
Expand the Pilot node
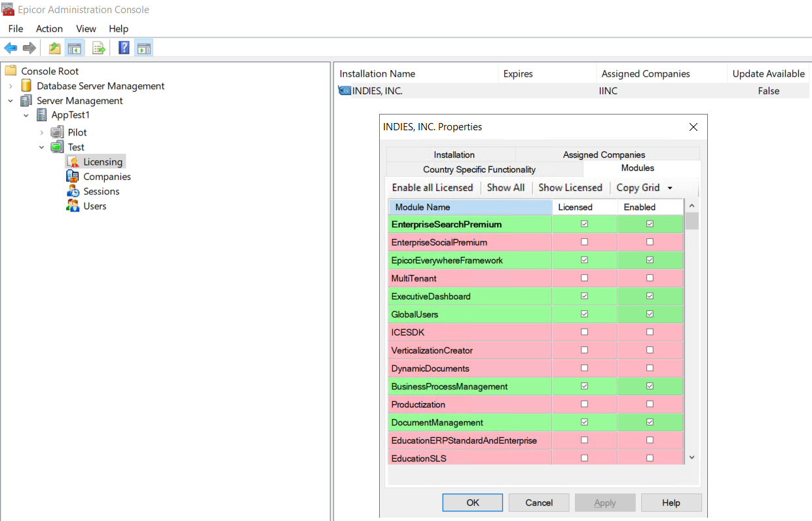click(42, 132)
